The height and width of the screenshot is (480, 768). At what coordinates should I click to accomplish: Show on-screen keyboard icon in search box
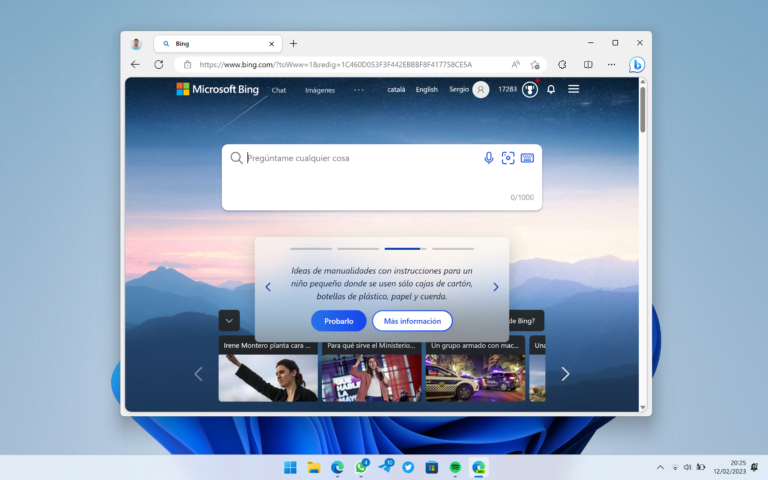pos(528,158)
